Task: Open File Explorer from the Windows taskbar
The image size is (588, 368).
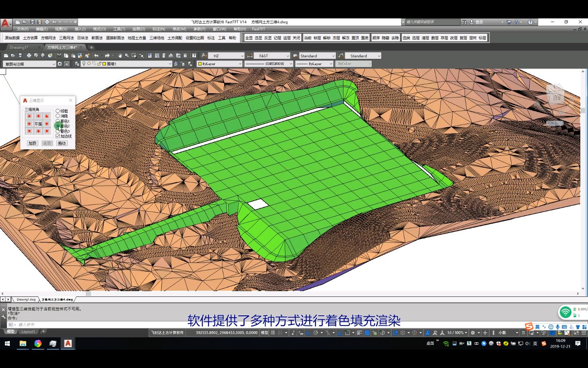Action: [x=23, y=343]
